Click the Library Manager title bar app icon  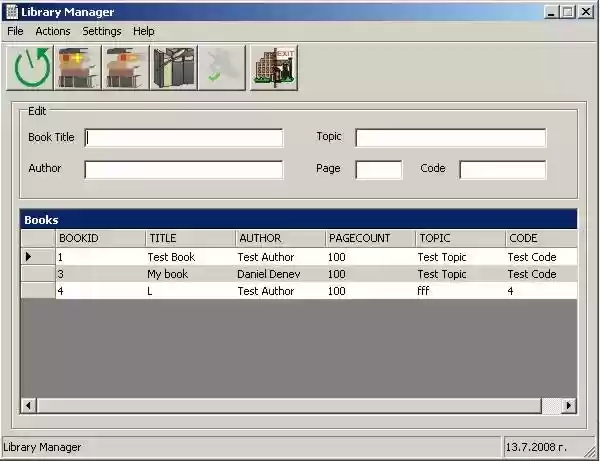(x=12, y=12)
